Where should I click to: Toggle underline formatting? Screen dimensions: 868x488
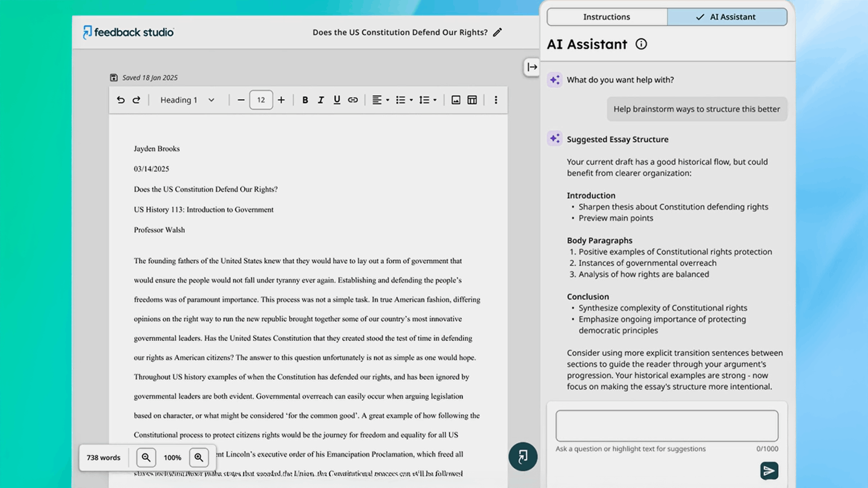336,100
